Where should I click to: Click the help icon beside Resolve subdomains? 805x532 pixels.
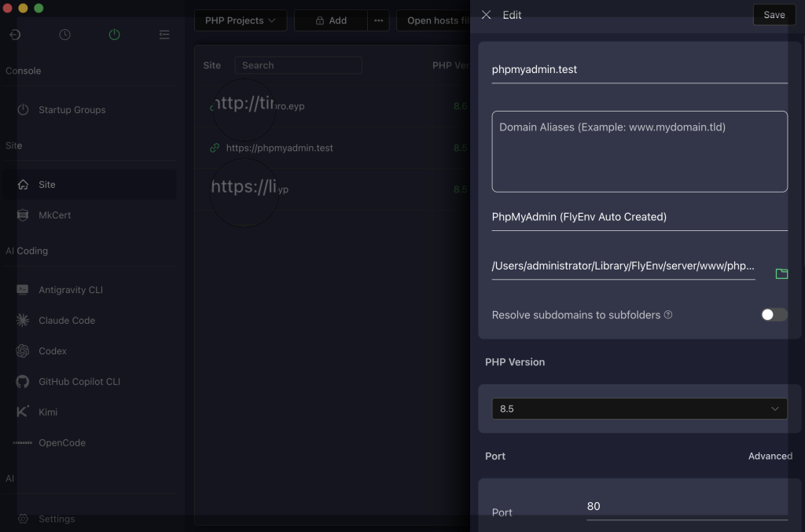pyautogui.click(x=668, y=315)
